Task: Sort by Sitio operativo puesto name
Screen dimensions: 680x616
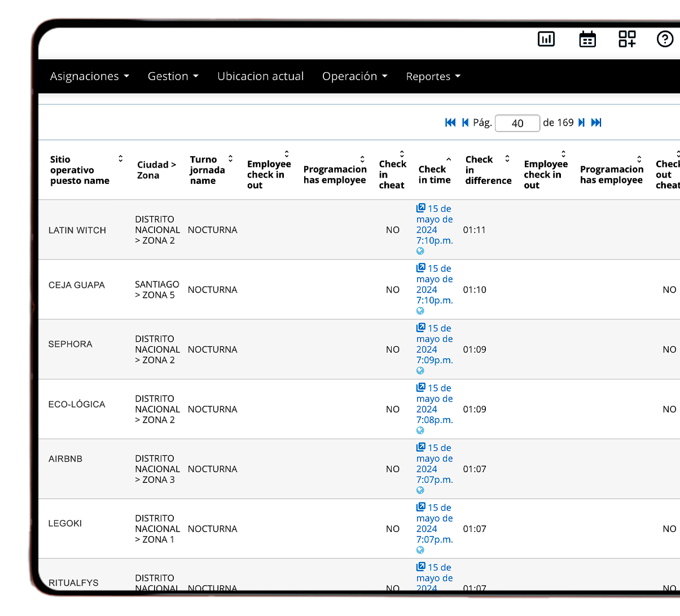Action: [120, 159]
